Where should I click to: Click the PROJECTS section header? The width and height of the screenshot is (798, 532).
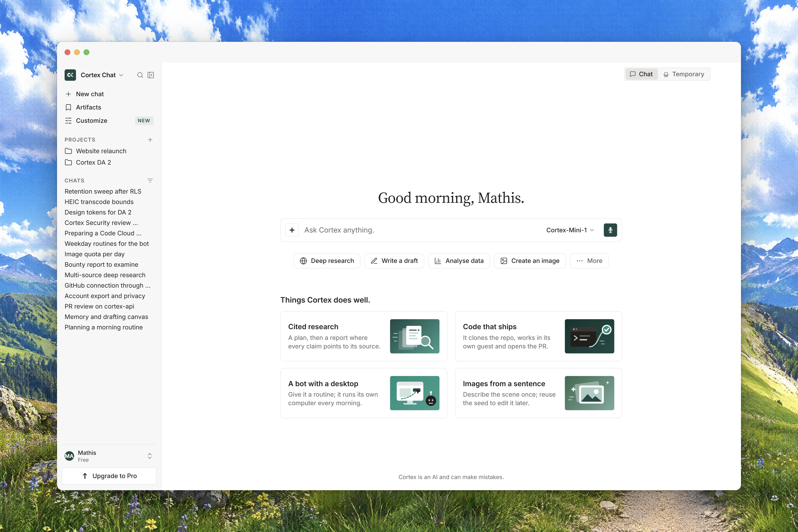point(80,140)
